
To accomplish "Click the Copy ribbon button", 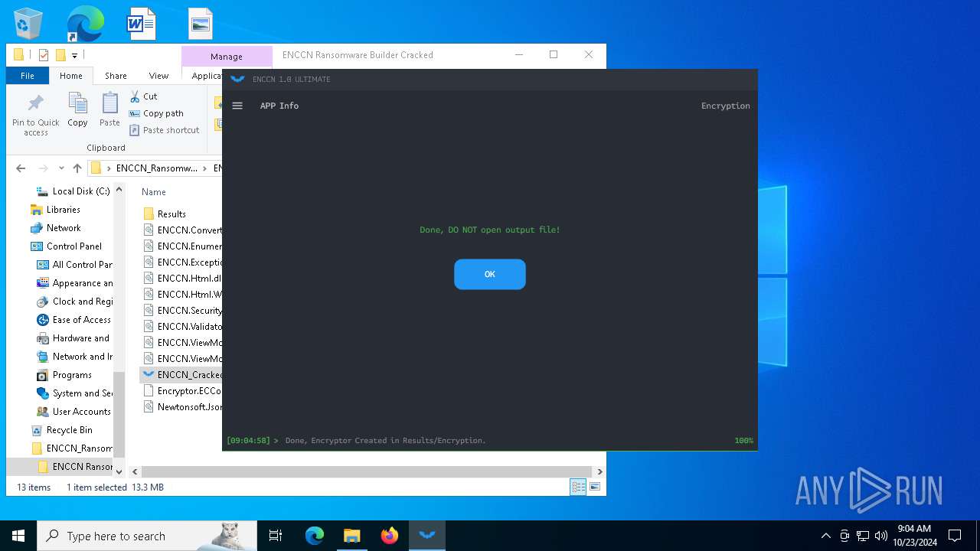I will click(77, 109).
